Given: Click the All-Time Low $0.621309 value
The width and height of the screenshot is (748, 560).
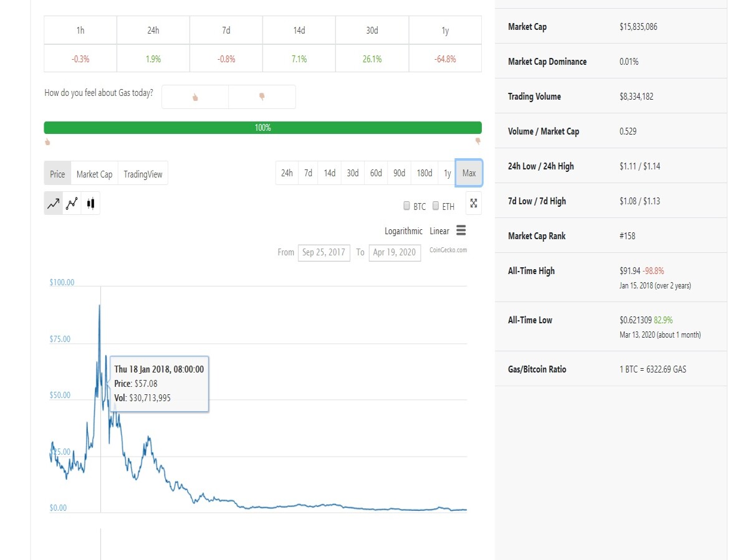Looking at the screenshot, I should pos(635,320).
